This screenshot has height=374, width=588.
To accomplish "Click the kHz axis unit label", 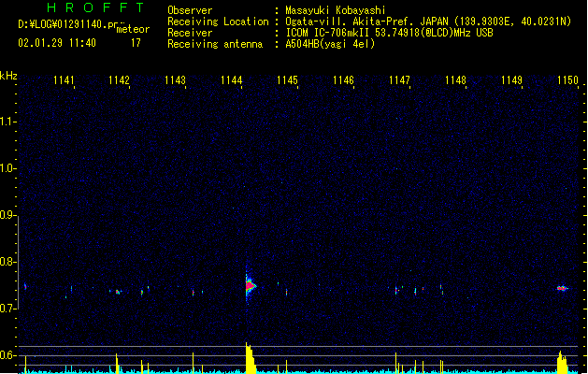I will 8,76.
